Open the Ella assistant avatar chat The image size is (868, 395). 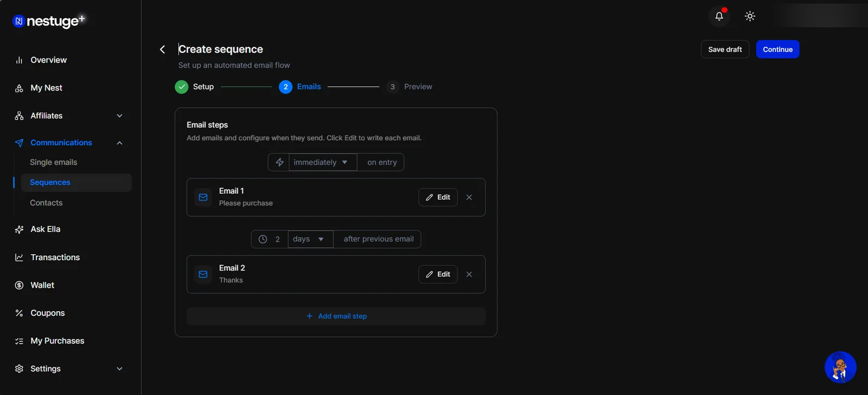pyautogui.click(x=840, y=367)
